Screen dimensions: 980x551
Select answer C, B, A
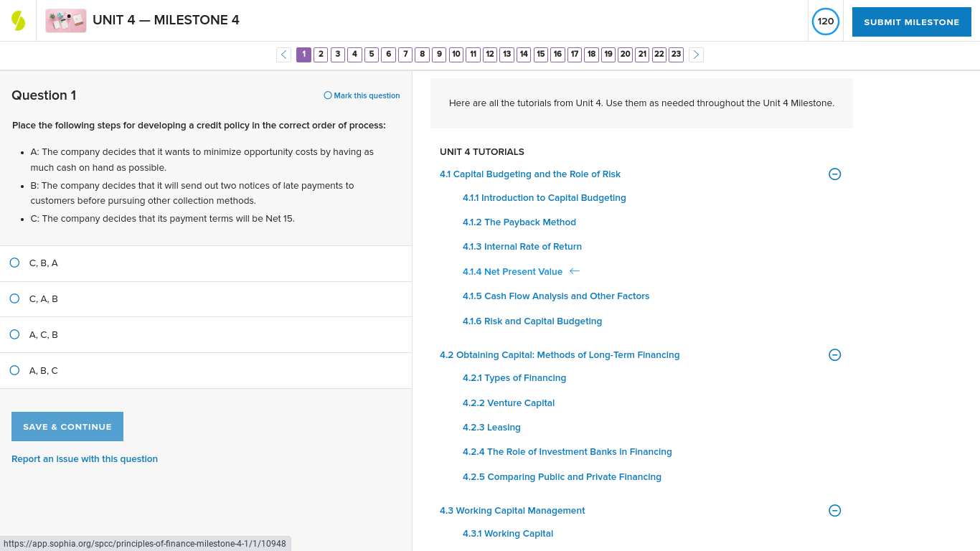point(14,263)
